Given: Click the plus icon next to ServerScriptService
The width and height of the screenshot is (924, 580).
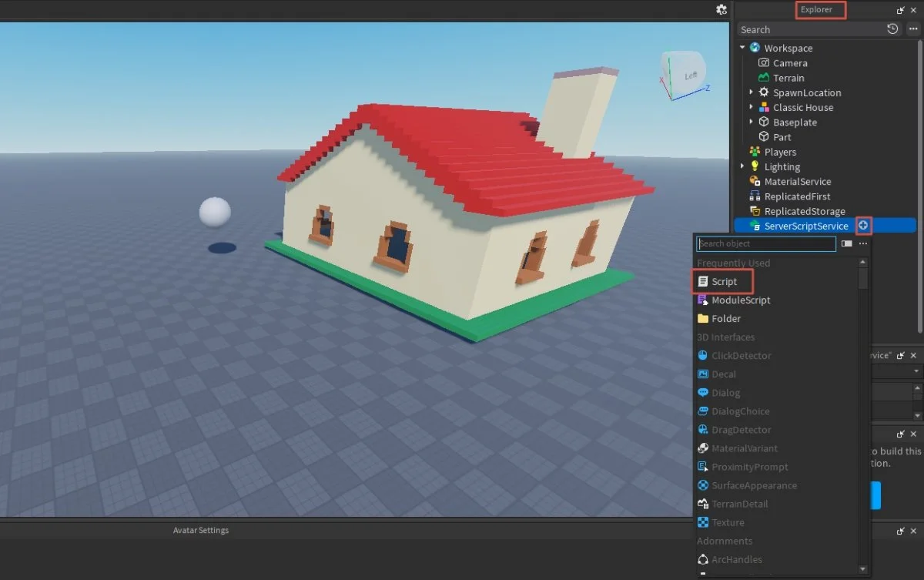Looking at the screenshot, I should [864, 226].
